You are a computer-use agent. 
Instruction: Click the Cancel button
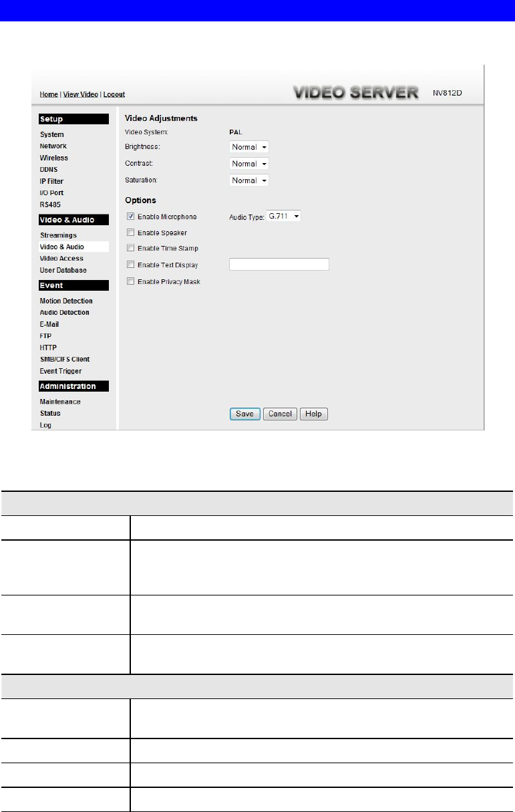click(279, 414)
